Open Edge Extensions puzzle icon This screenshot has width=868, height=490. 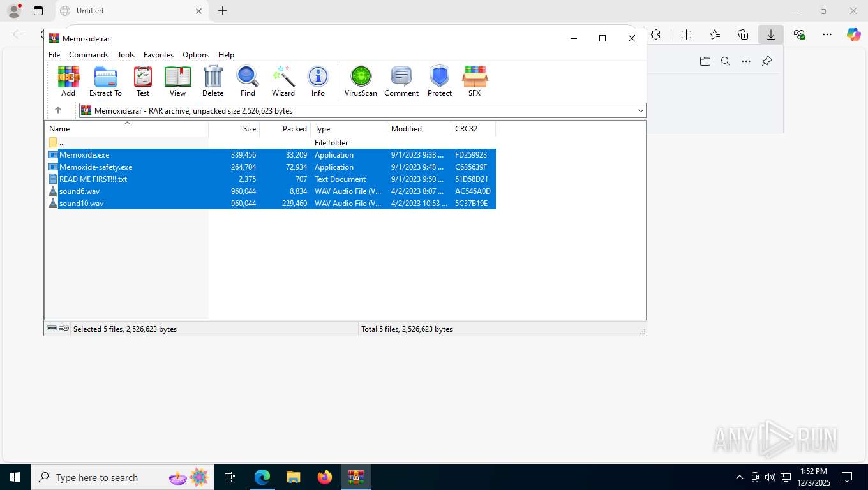[x=655, y=34]
